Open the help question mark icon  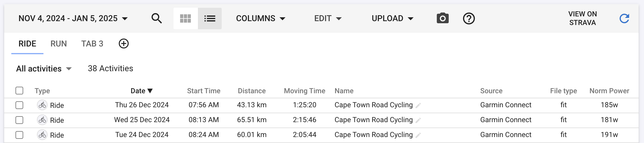tap(469, 18)
